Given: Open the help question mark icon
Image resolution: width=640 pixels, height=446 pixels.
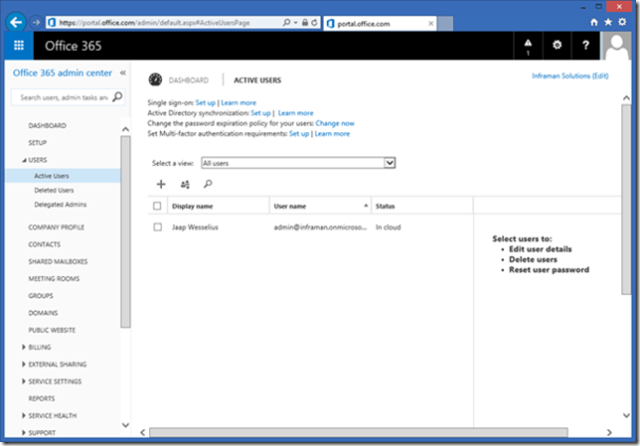Looking at the screenshot, I should coord(585,45).
